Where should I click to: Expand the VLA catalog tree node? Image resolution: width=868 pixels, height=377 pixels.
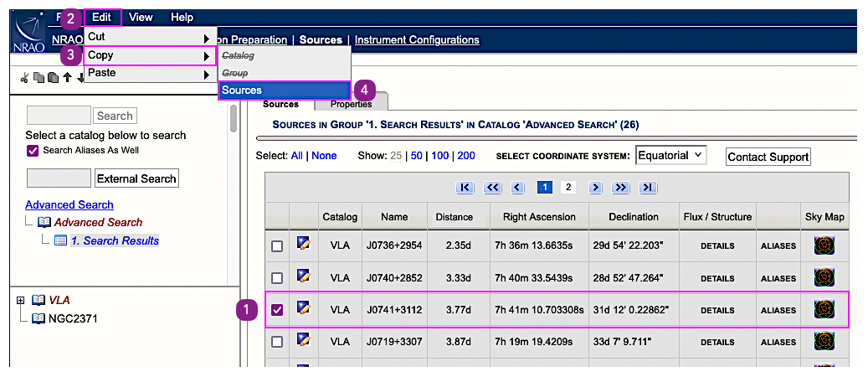click(x=21, y=300)
